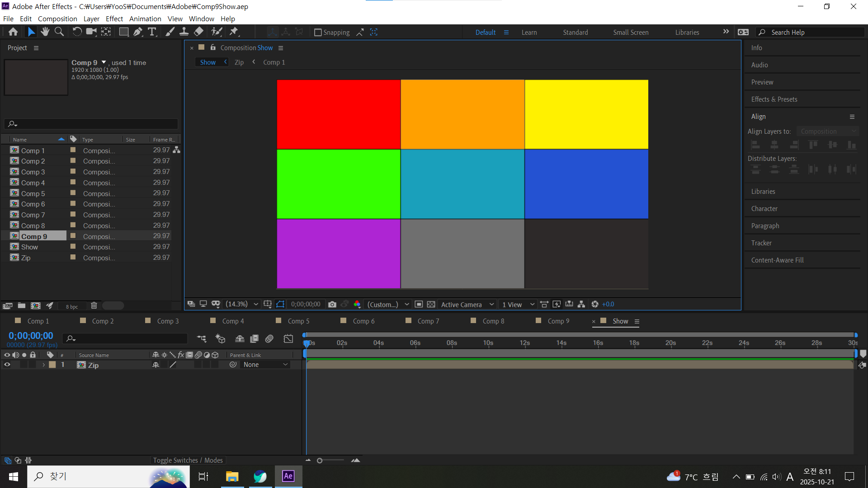Image resolution: width=868 pixels, height=488 pixels.
Task: Select the Pen tool
Action: tap(138, 32)
